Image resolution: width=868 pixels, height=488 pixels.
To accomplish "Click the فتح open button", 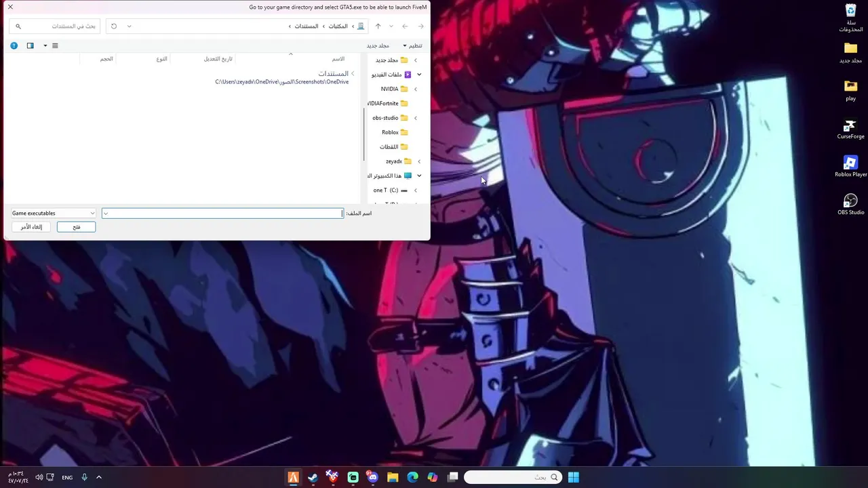I will click(76, 227).
